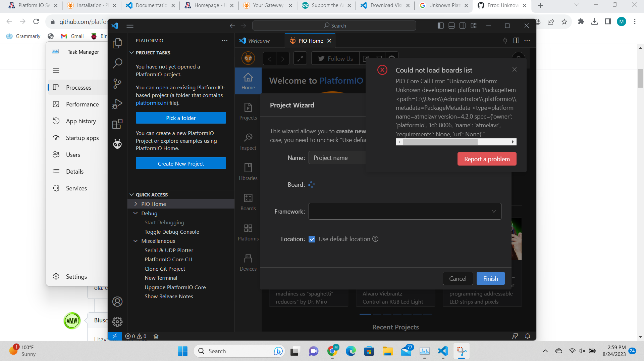Viewport: 644px width, 361px height.
Task: Open the Search view in activity bar
Action: pyautogui.click(x=117, y=63)
